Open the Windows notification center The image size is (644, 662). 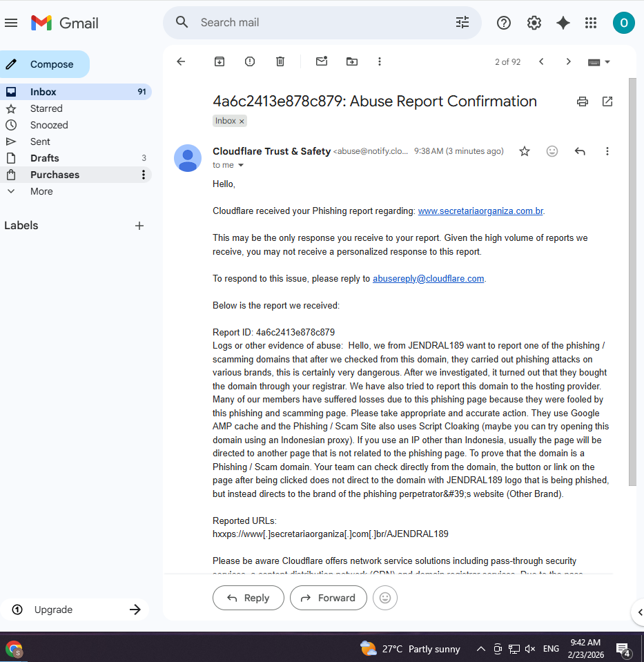pyautogui.click(x=623, y=650)
